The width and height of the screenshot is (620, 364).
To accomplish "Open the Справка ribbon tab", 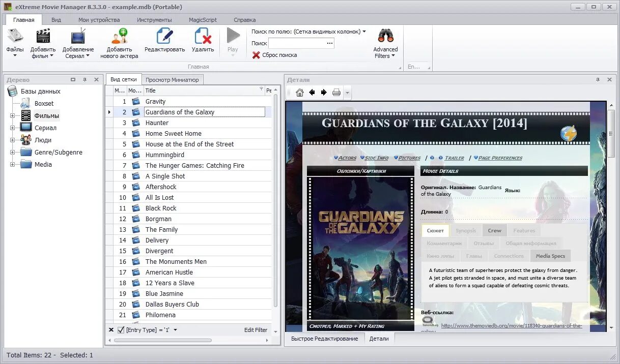I will click(244, 20).
